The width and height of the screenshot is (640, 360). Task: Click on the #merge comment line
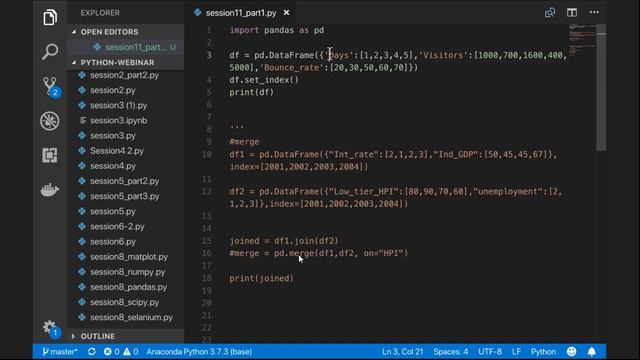244,142
